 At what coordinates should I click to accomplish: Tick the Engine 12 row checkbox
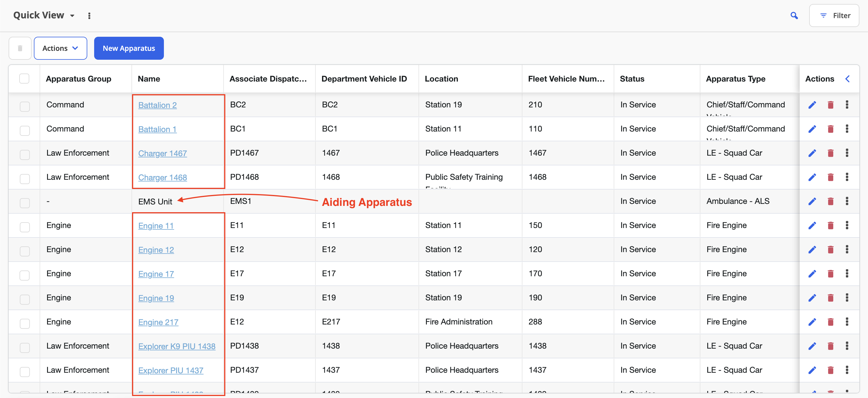[x=25, y=251]
